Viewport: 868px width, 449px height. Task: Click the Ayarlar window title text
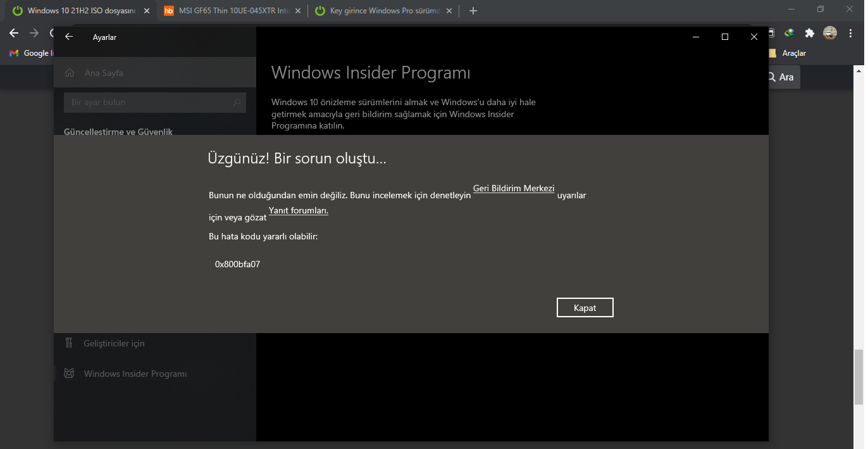coord(104,37)
